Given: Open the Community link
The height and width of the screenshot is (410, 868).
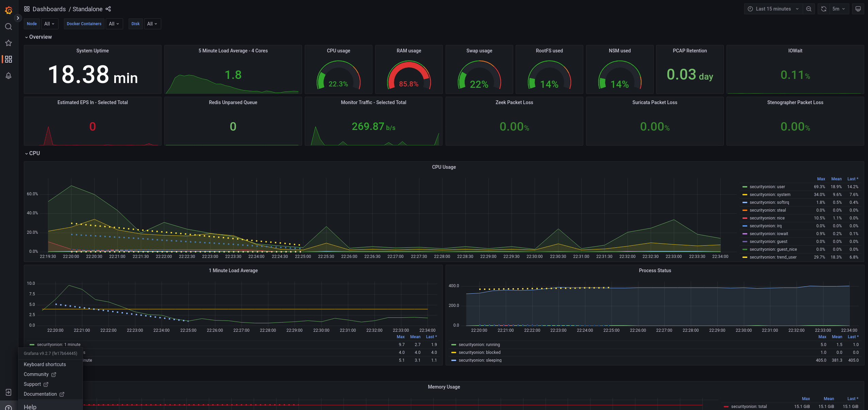Looking at the screenshot, I should click(x=36, y=374).
